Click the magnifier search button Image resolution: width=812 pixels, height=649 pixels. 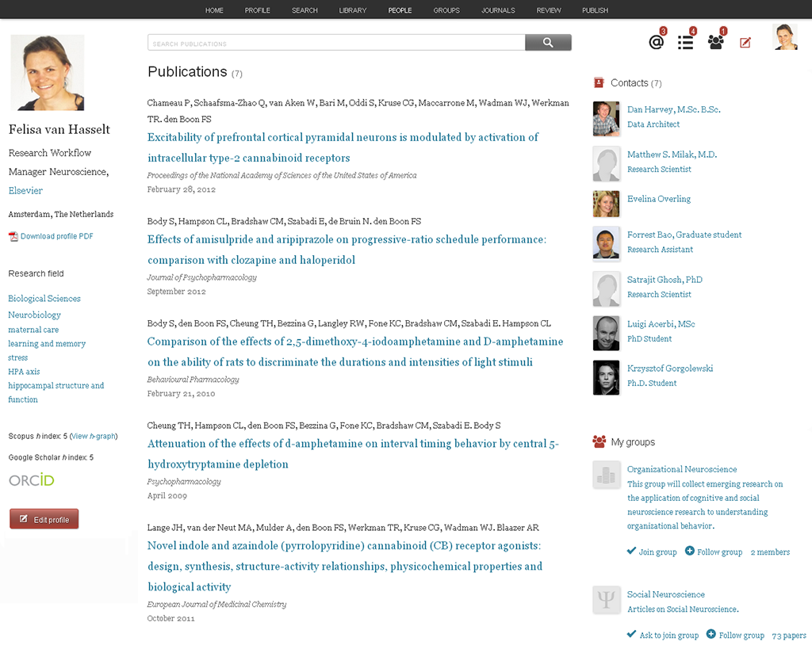tap(548, 43)
